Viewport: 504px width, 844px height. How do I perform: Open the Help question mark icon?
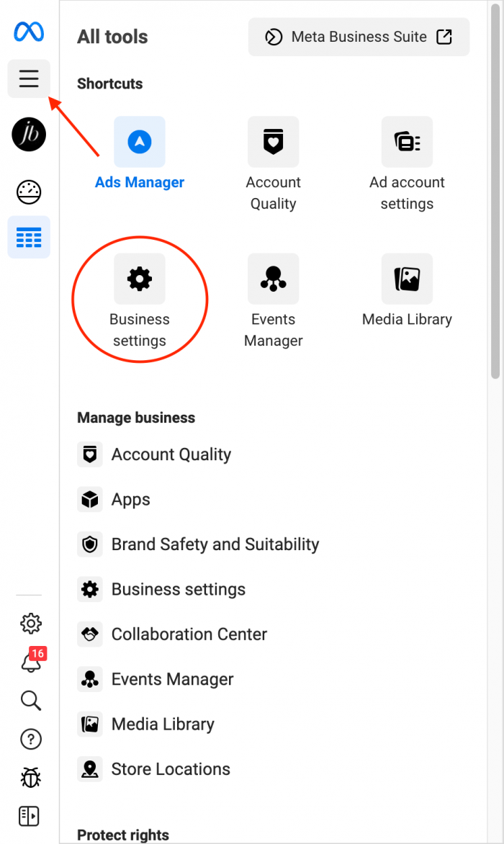[31, 739]
